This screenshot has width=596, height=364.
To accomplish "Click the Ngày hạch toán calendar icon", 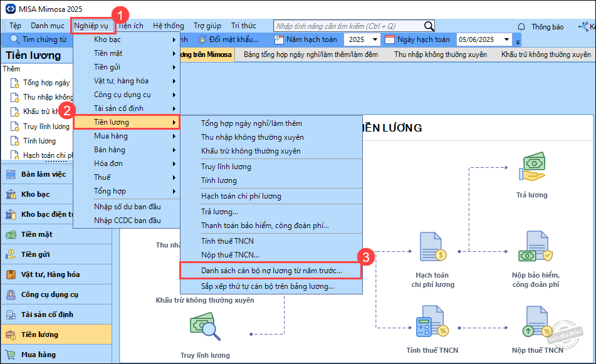I will coord(390,39).
